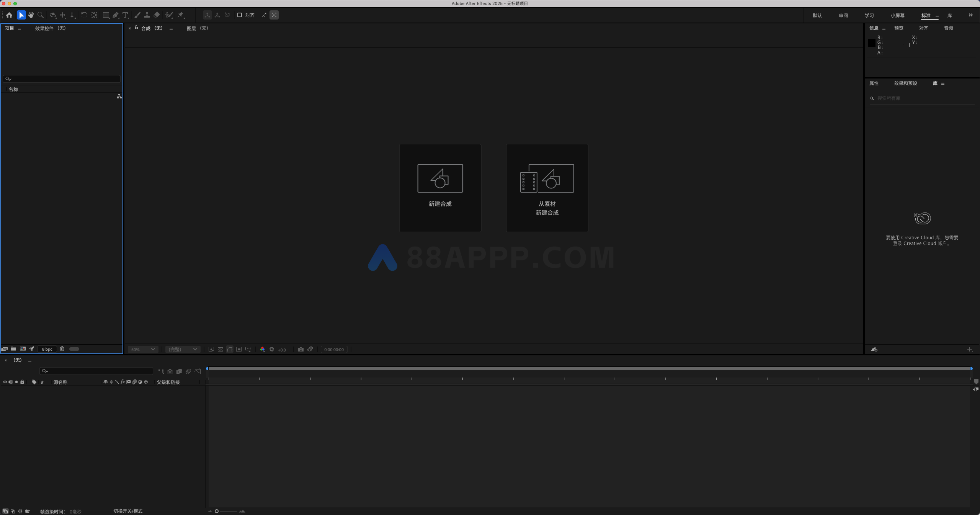Click the interpret footage icon in Project panel
The image size is (980, 515).
5,349
